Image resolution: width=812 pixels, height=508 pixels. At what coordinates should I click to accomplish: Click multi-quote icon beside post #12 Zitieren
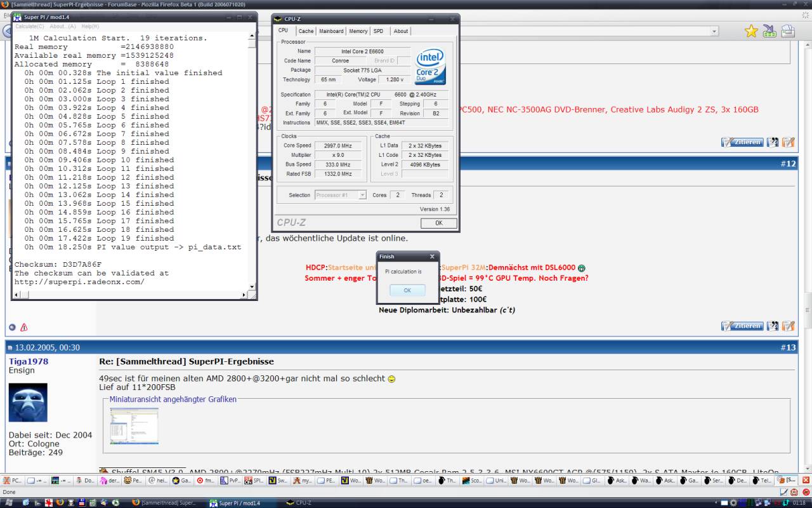pyautogui.click(x=773, y=326)
